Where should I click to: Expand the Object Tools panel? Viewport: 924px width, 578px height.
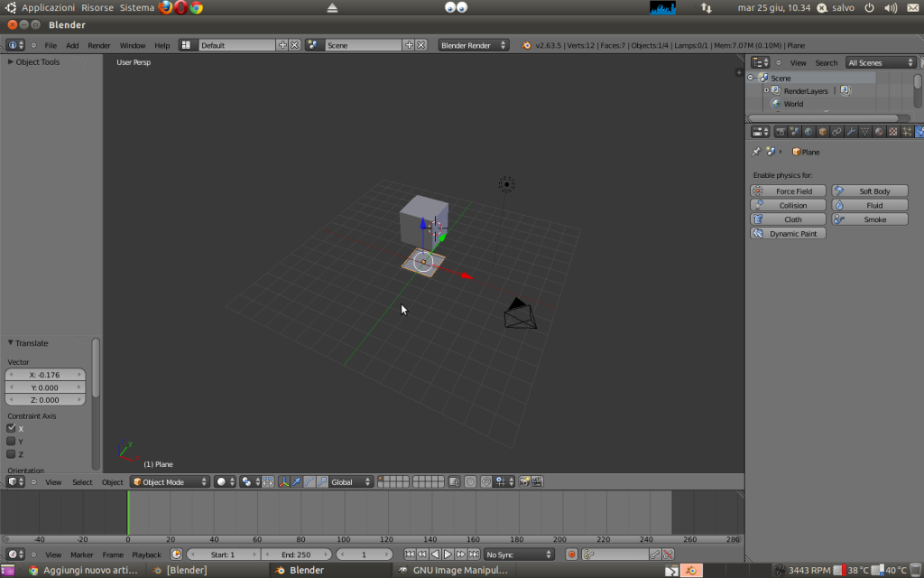click(x=36, y=62)
